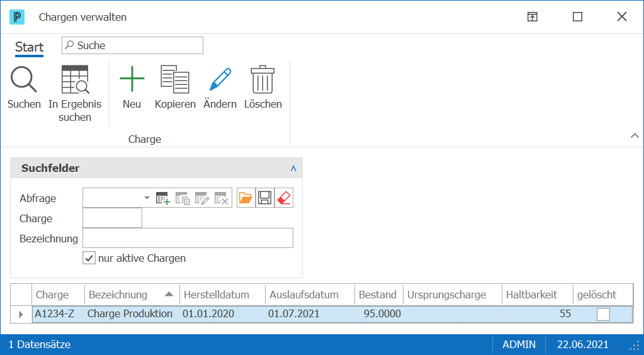This screenshot has height=355, width=644.
Task: Focus the Bezeichnung search field
Action: coord(188,238)
